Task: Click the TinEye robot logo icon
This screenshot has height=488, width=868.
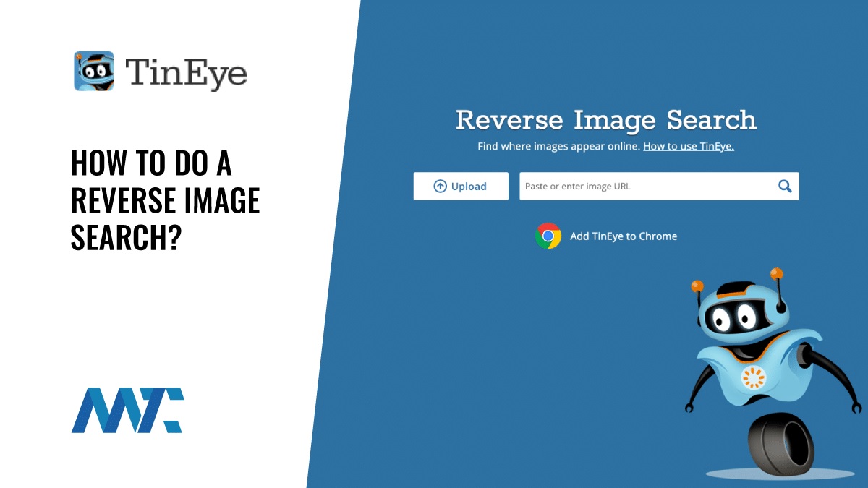Action: click(x=93, y=71)
